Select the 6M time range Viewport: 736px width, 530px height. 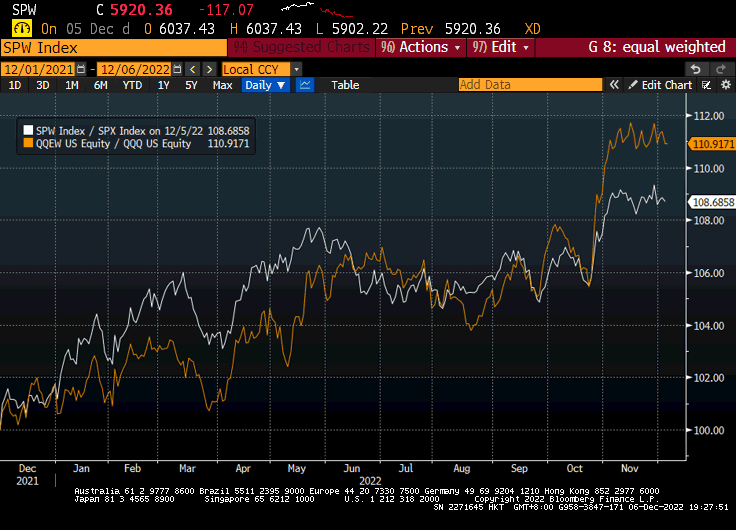coord(100,85)
